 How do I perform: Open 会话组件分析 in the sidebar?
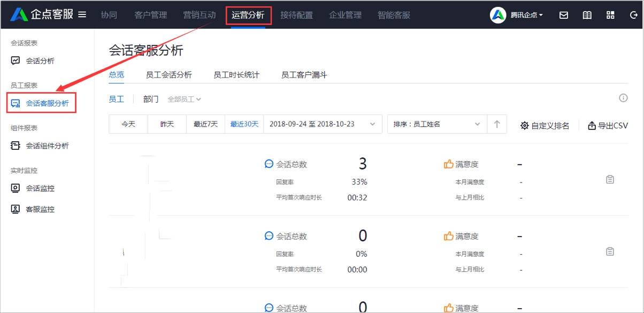click(x=40, y=146)
